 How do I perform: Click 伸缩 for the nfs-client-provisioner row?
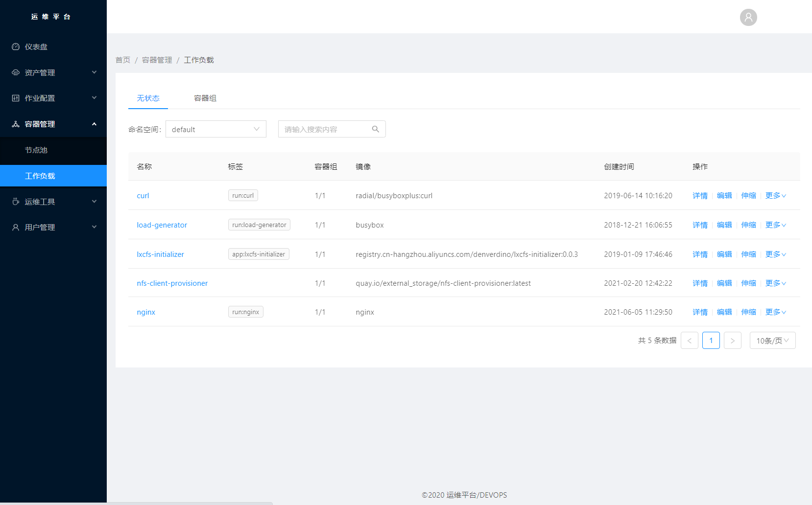pos(749,283)
